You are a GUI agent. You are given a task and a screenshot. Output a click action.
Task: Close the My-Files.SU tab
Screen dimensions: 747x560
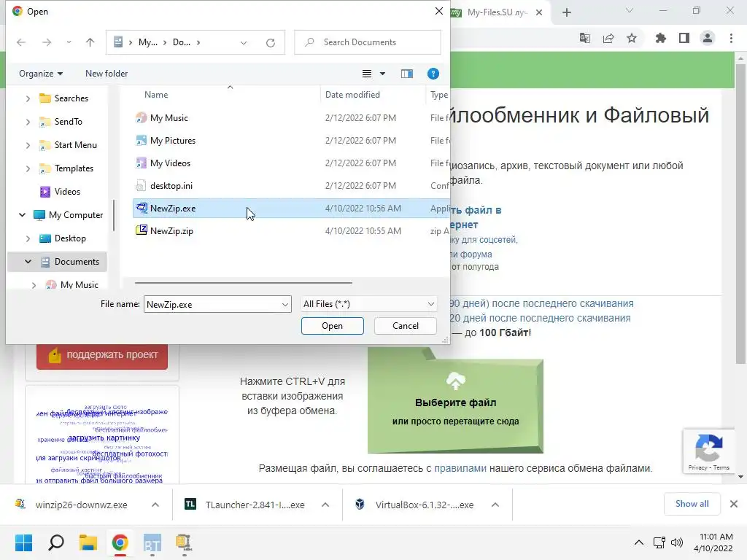539,12
